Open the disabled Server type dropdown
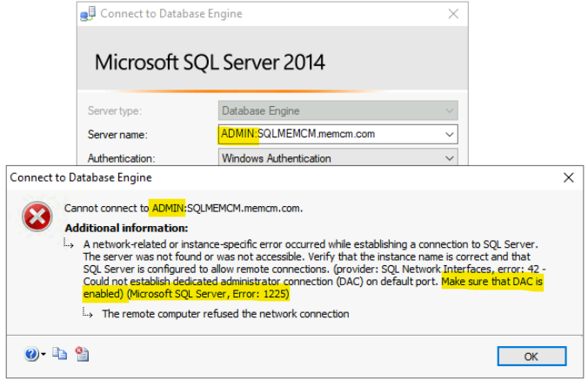Viewport: 588px width, 380px height. click(337, 110)
